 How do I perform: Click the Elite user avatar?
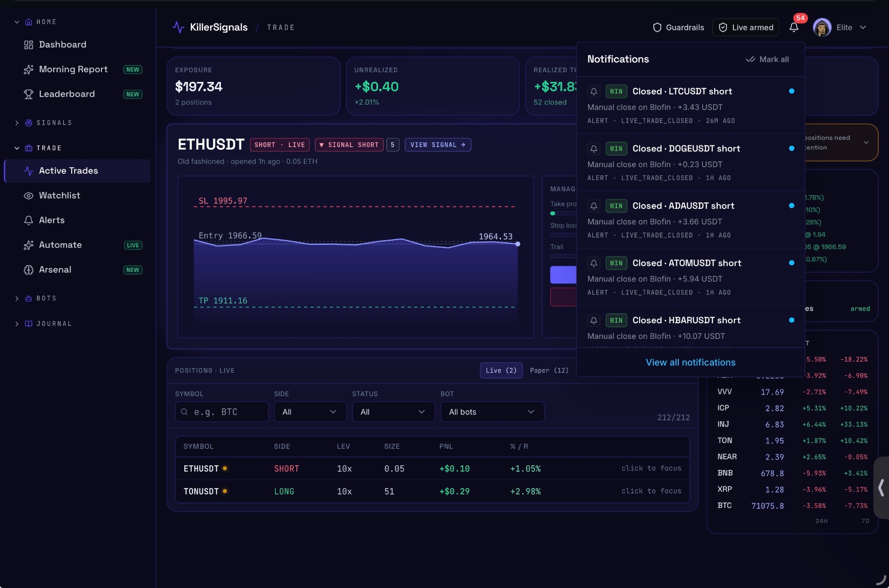pos(822,27)
